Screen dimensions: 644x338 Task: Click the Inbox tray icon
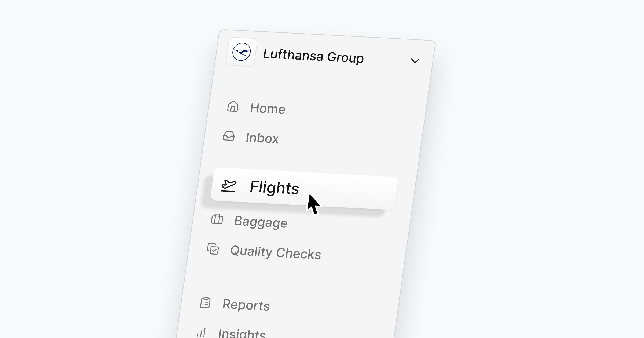(229, 136)
